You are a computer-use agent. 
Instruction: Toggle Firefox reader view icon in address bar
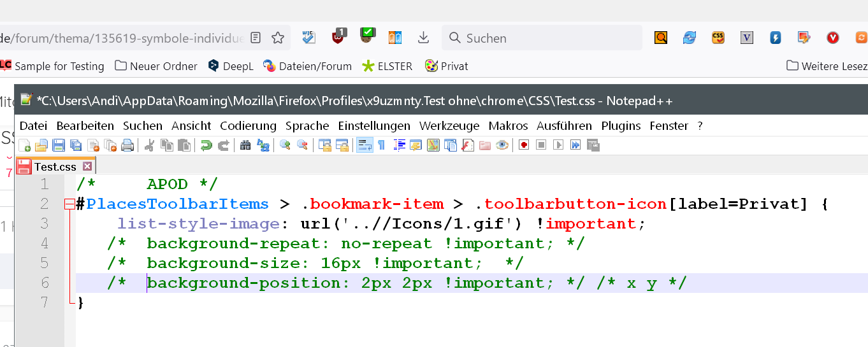tap(256, 38)
